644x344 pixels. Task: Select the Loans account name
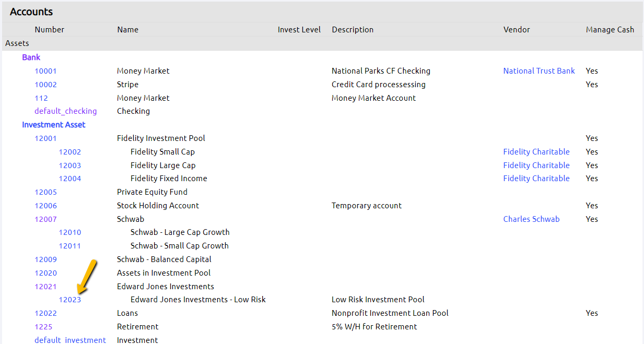pos(127,313)
